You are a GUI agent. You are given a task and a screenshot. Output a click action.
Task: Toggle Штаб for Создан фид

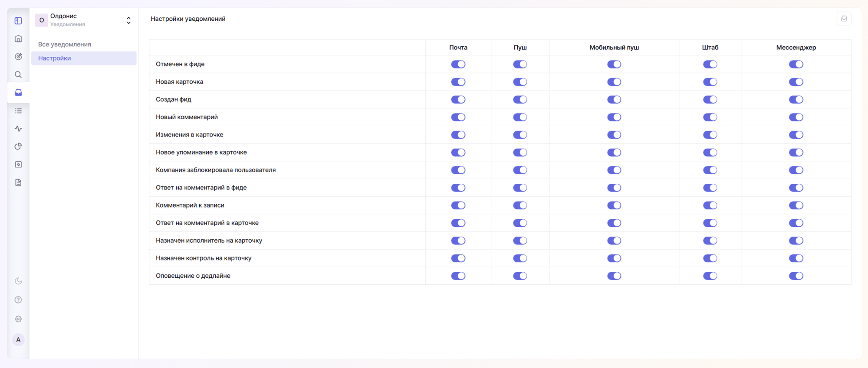click(710, 100)
